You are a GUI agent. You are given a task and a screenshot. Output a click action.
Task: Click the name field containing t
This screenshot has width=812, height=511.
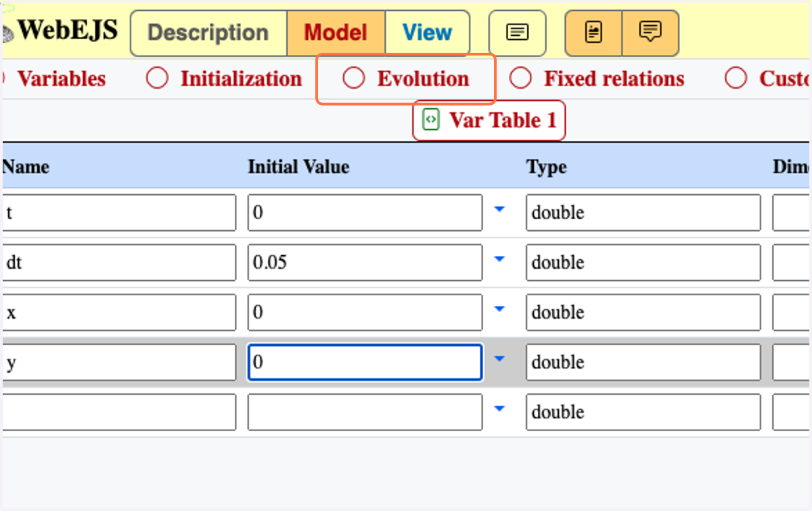119,213
